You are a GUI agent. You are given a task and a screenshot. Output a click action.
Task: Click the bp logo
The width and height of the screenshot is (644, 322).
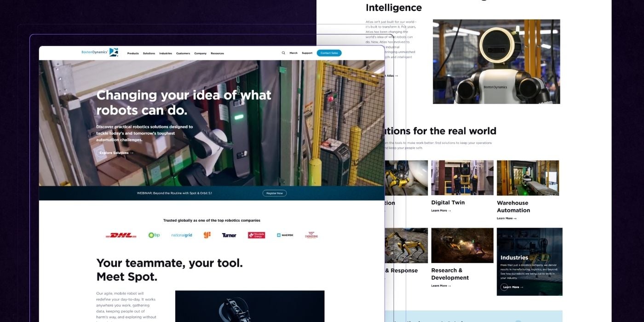tap(154, 235)
